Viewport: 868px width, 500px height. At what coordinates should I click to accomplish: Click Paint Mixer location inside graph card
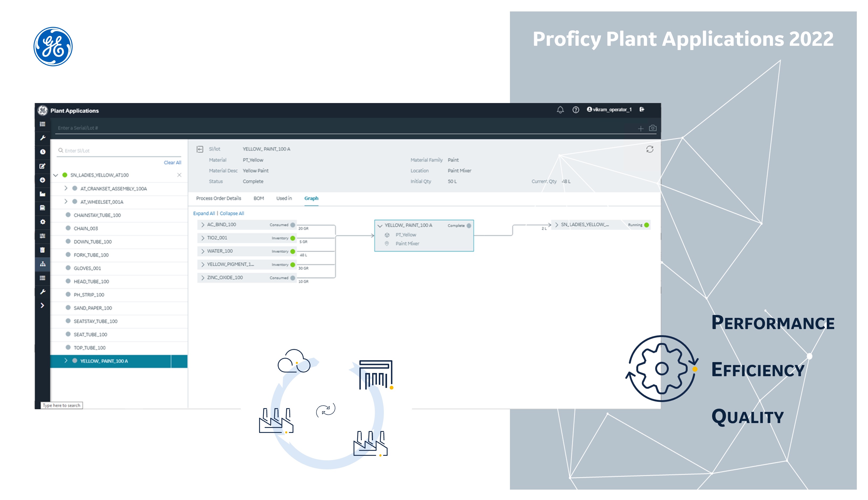(x=407, y=243)
